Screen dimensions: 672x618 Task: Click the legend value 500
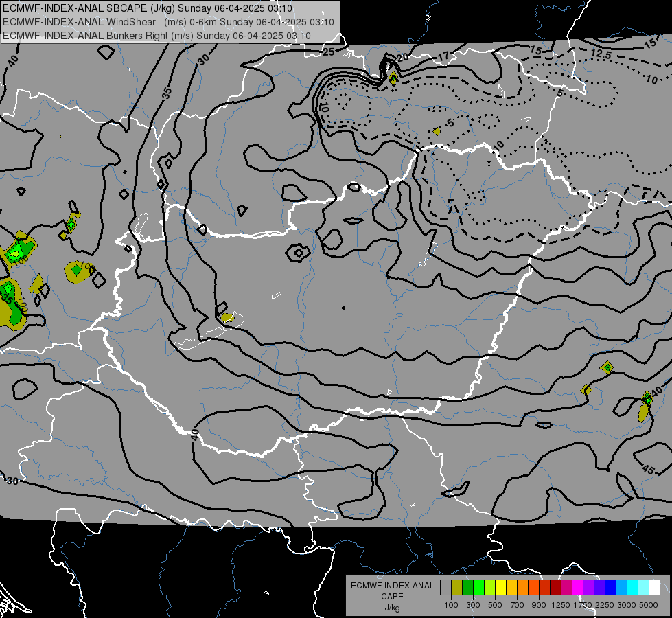[495, 605]
